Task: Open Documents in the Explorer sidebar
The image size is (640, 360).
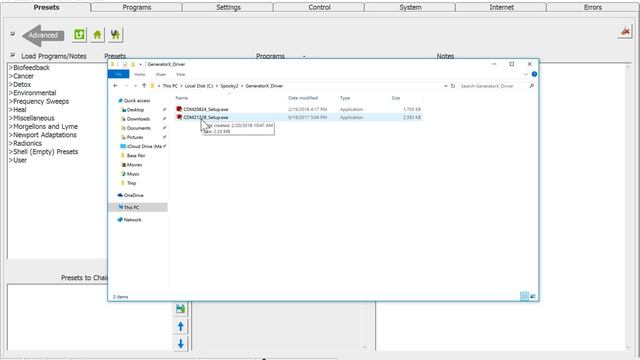Action: click(136, 128)
